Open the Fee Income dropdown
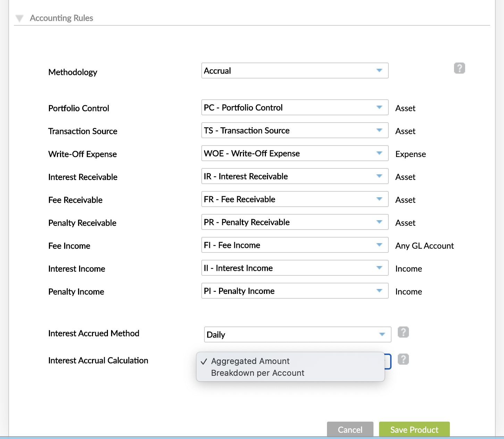Screen dimensions: 504x439 coord(379,245)
